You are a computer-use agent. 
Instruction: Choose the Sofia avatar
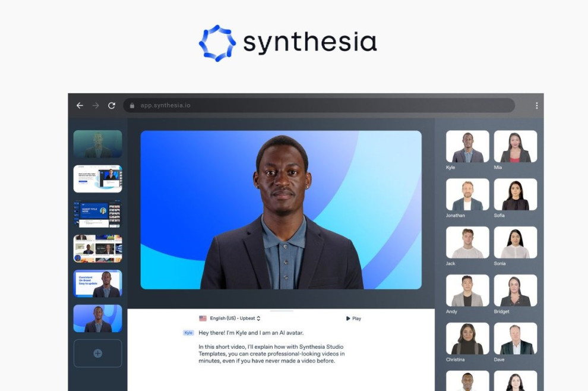[x=516, y=194]
